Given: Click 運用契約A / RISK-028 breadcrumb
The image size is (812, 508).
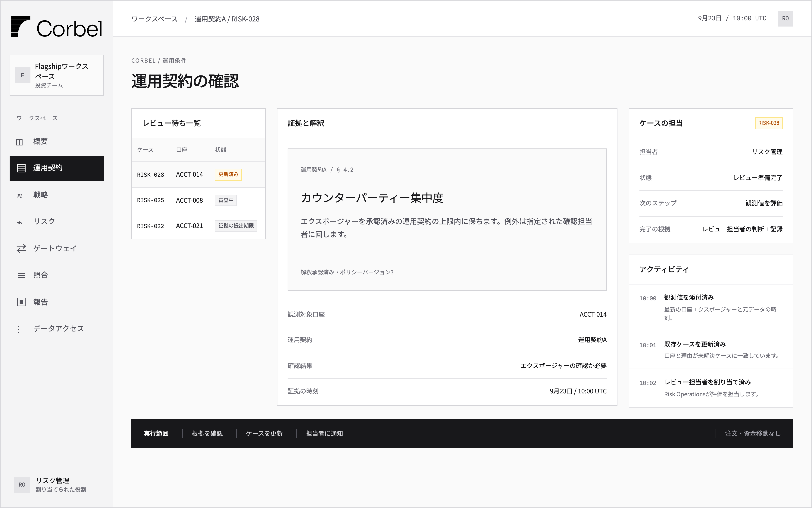Looking at the screenshot, I should point(227,19).
